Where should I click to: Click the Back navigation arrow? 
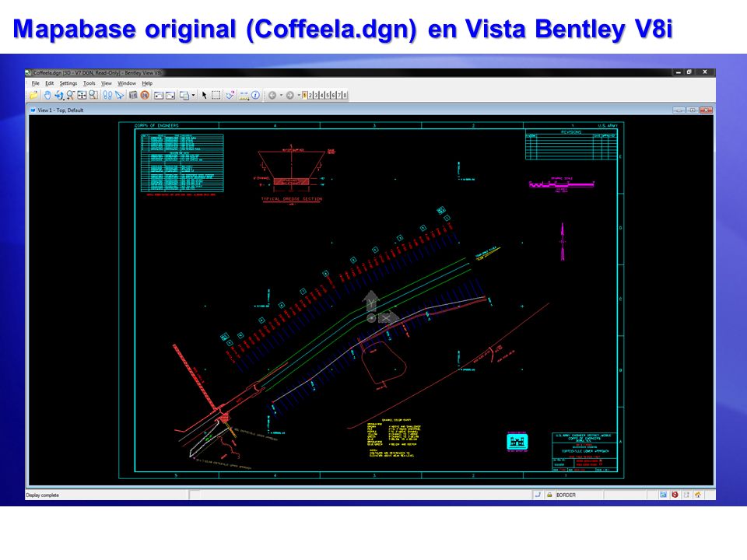[x=272, y=95]
